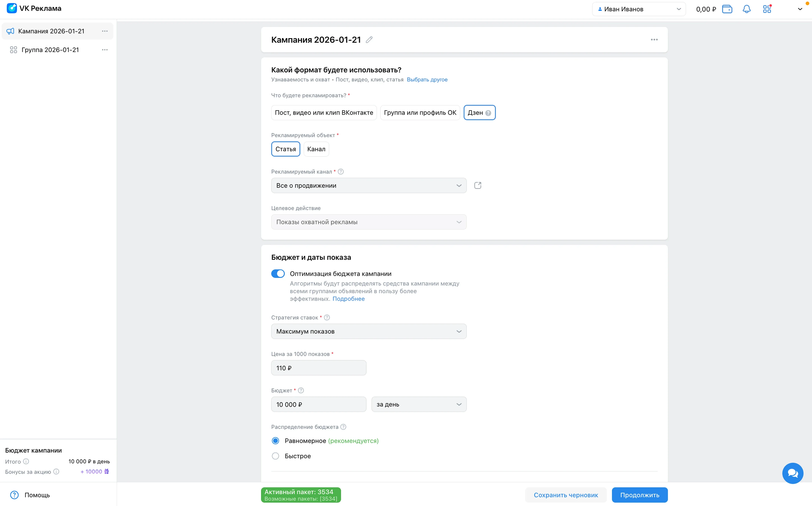Click the info icon beside Бонусы за акцию

click(x=56, y=472)
